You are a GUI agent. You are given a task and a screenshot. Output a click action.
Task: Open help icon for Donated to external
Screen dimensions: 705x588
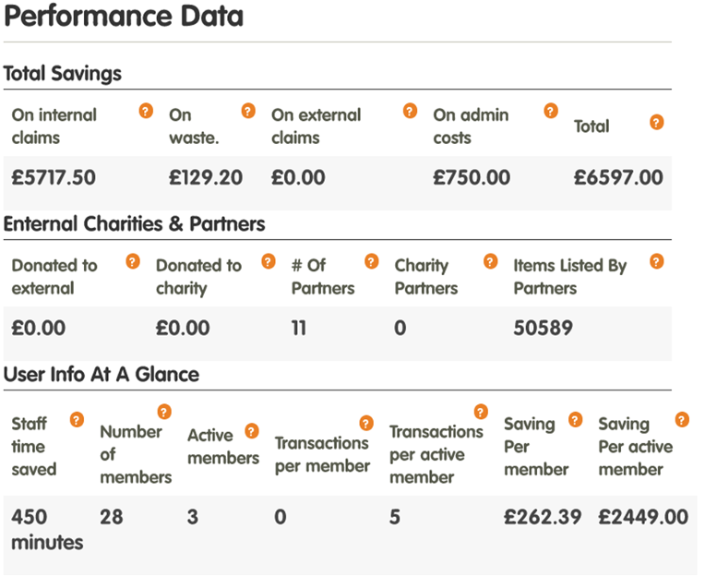133,261
